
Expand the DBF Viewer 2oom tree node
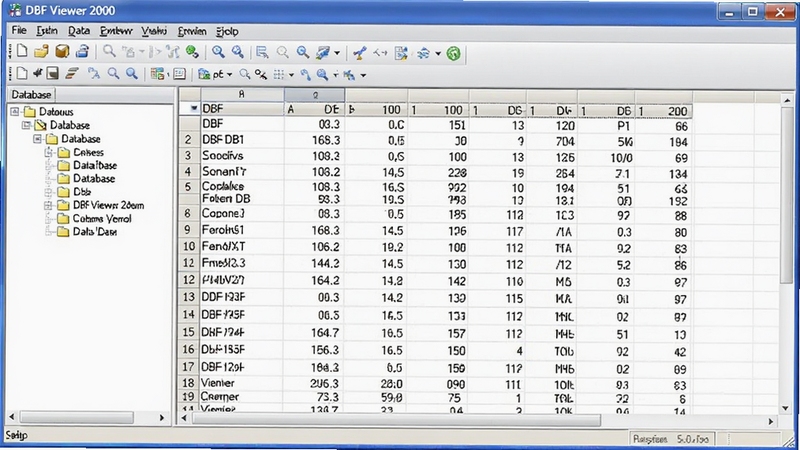(48, 206)
